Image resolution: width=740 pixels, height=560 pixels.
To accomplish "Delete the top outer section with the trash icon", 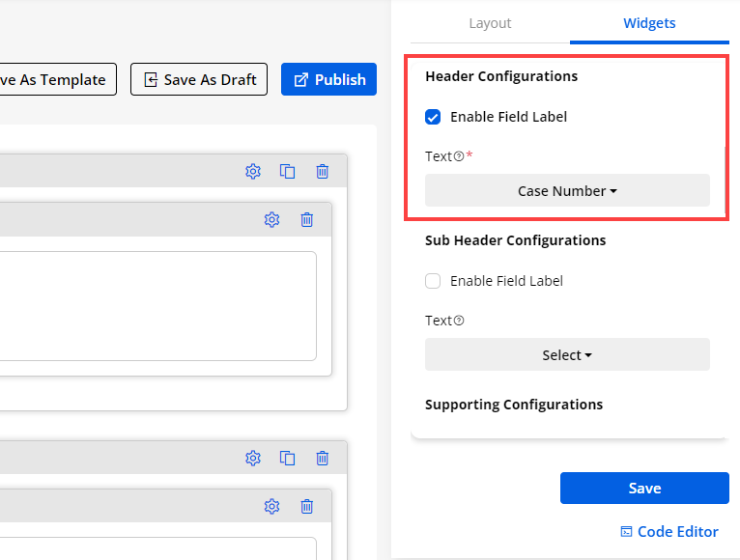I will [323, 171].
